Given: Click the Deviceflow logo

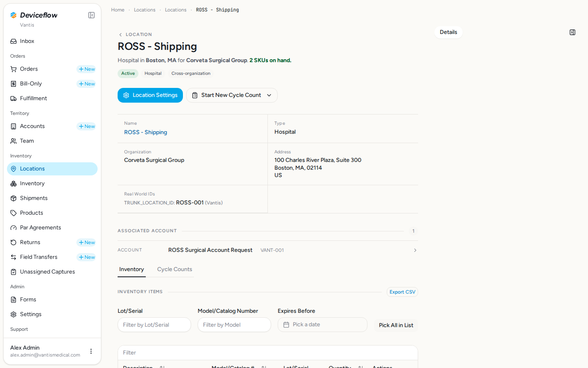Looking at the screenshot, I should click(x=34, y=15).
